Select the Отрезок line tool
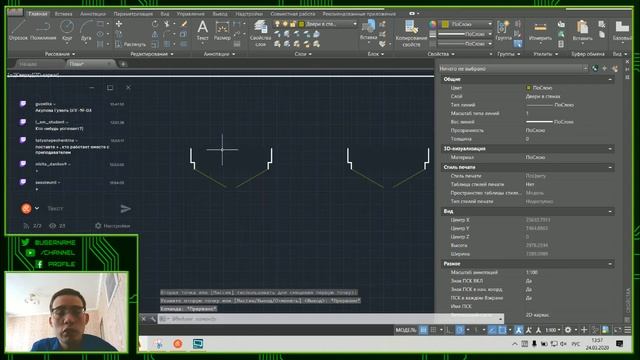Image resolution: width=640 pixels, height=360 pixels. pos(18,30)
